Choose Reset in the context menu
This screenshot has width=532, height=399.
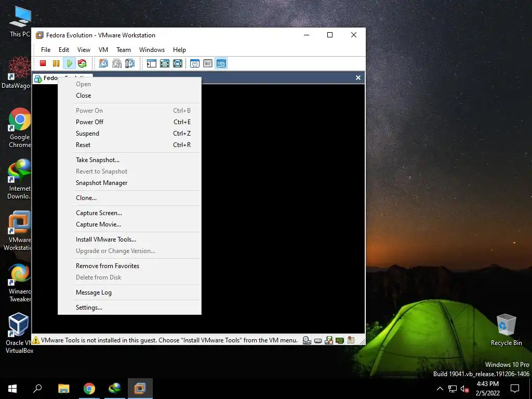129,145
